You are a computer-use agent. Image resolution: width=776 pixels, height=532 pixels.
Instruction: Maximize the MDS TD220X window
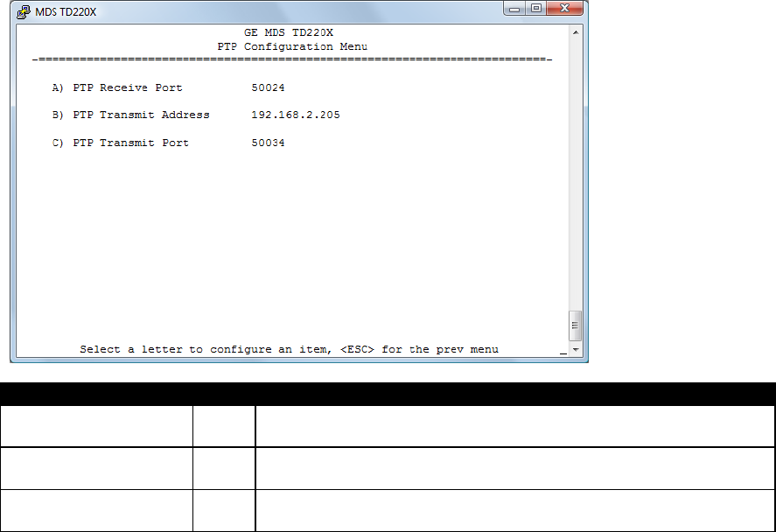[x=536, y=9]
